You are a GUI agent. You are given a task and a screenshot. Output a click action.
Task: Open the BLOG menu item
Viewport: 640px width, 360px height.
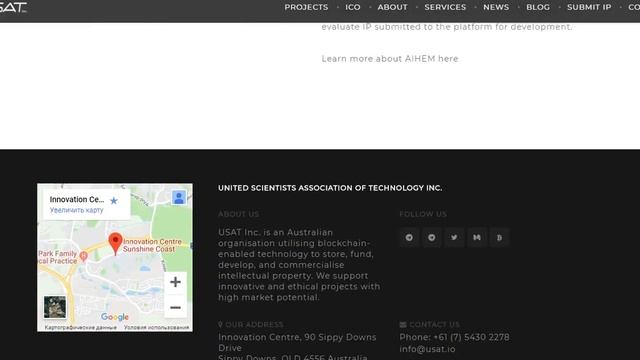(x=538, y=7)
